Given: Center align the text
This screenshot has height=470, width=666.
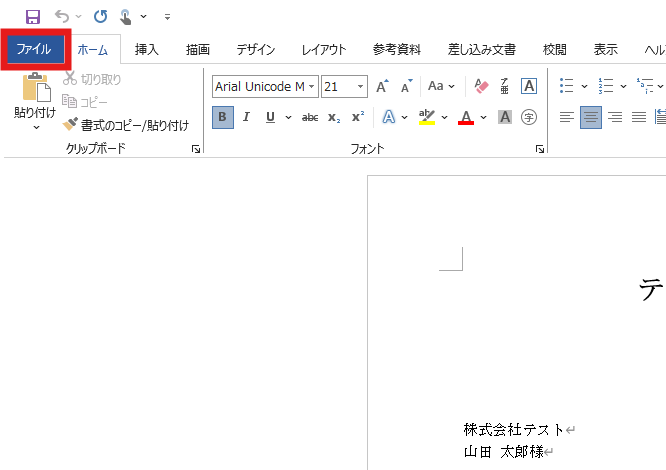Looking at the screenshot, I should click(591, 117).
